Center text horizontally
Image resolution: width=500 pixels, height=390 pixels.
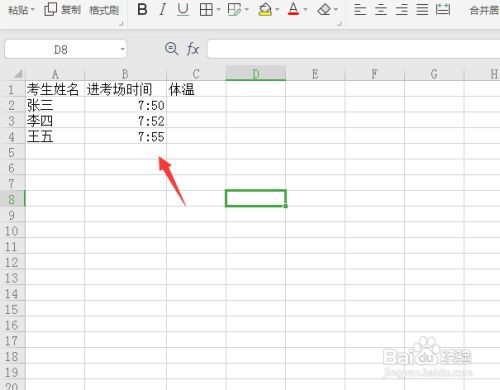(381, 10)
